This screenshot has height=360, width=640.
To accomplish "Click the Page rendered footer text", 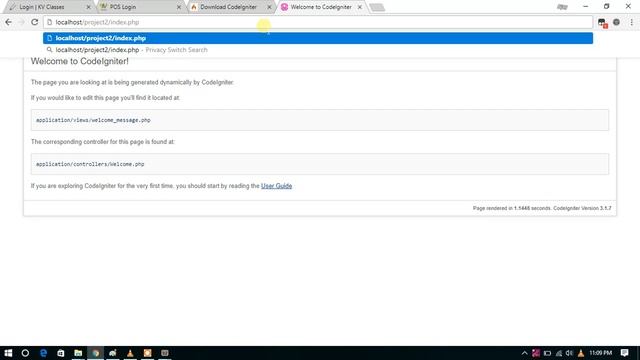I will tap(542, 208).
